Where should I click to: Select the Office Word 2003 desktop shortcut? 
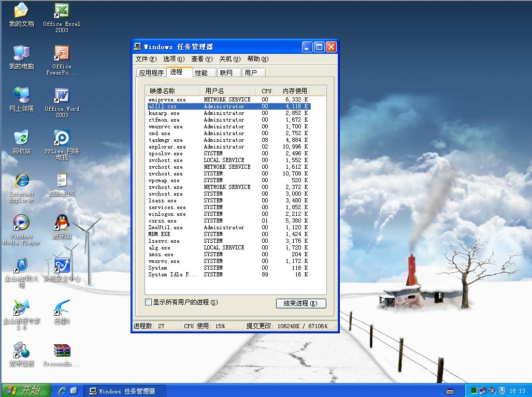click(x=62, y=102)
